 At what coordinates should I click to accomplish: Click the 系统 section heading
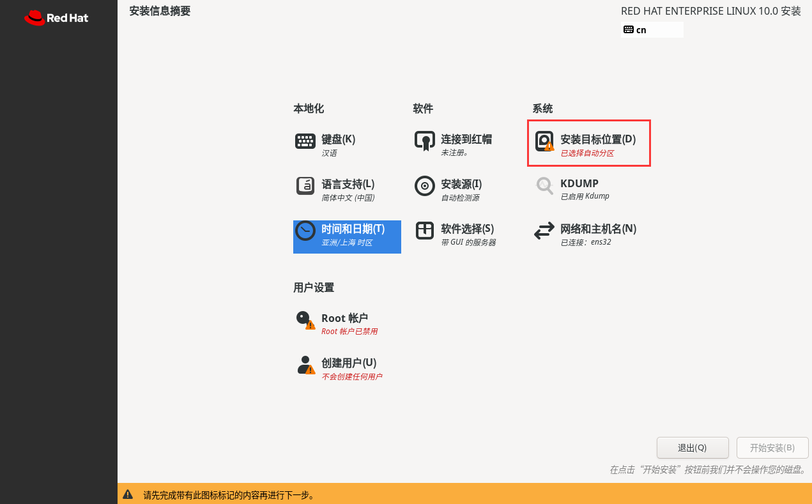(x=542, y=109)
